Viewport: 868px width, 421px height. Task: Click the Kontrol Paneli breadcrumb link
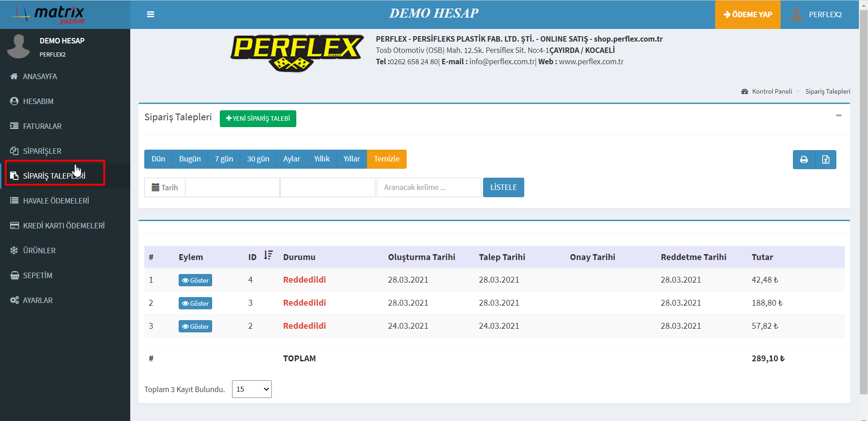772,91
